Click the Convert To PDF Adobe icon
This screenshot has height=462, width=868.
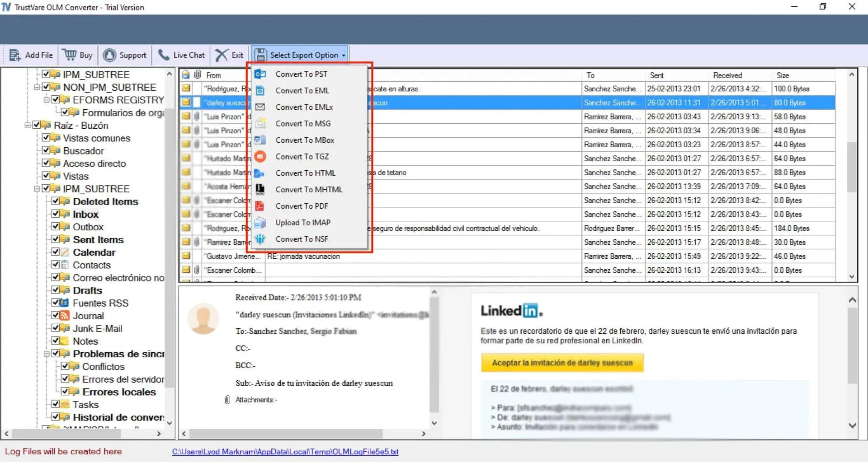click(260, 206)
